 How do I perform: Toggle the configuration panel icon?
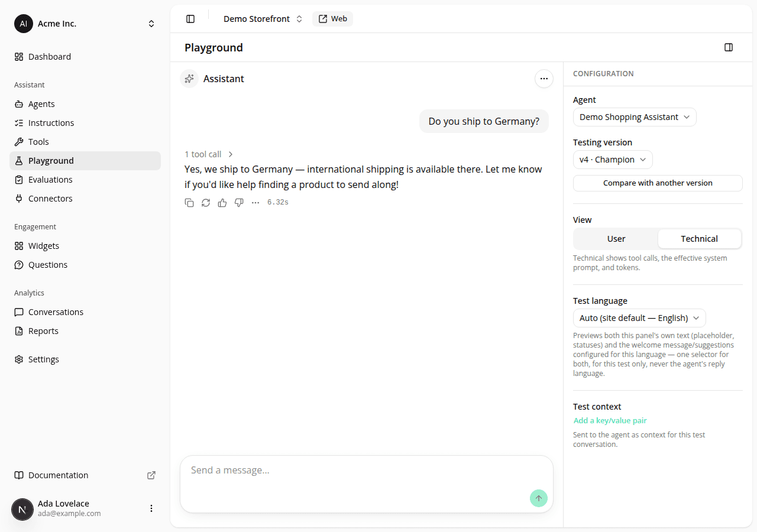point(729,47)
